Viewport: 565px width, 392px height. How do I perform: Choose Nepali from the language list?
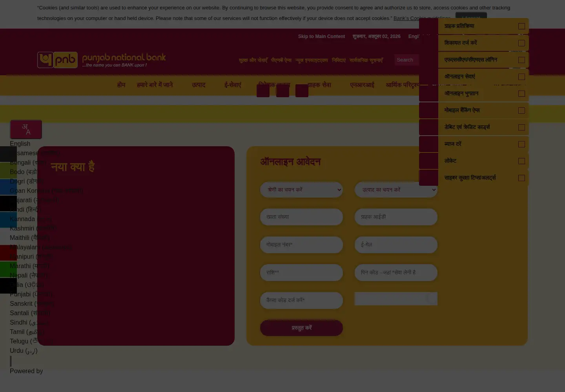click(29, 276)
